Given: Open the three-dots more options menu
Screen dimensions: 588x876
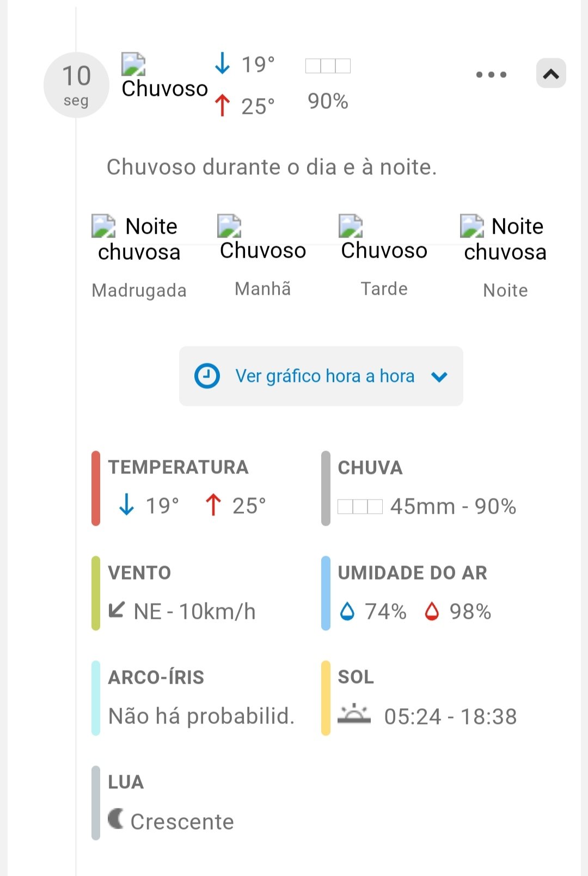Looking at the screenshot, I should click(491, 75).
